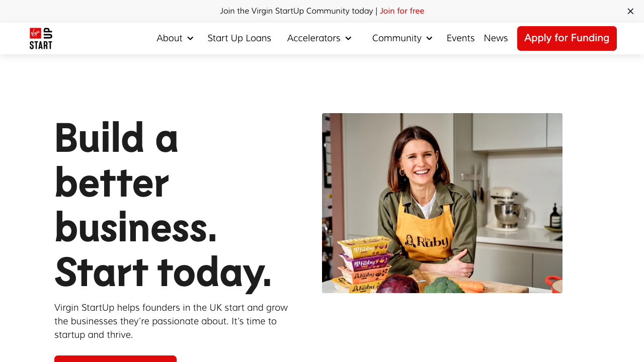
Task: Click the Apply for Funding button
Action: [567, 38]
